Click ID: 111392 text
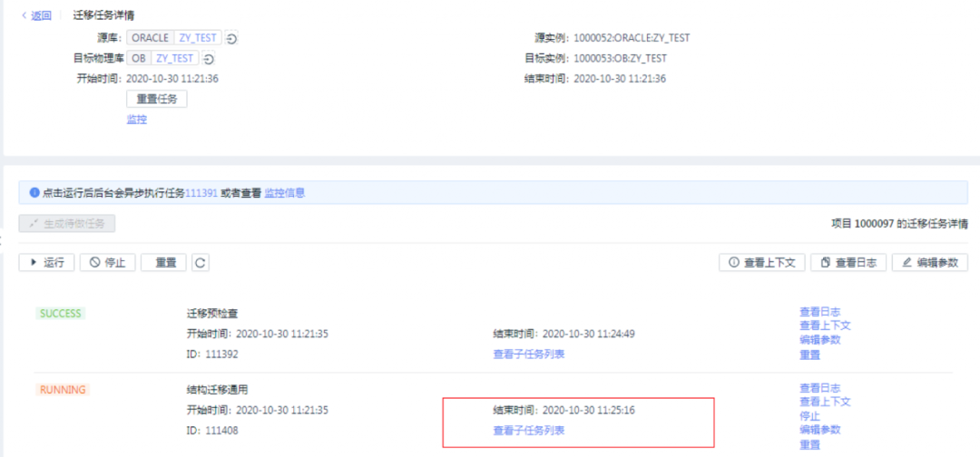The height and width of the screenshot is (457, 980). (x=212, y=354)
